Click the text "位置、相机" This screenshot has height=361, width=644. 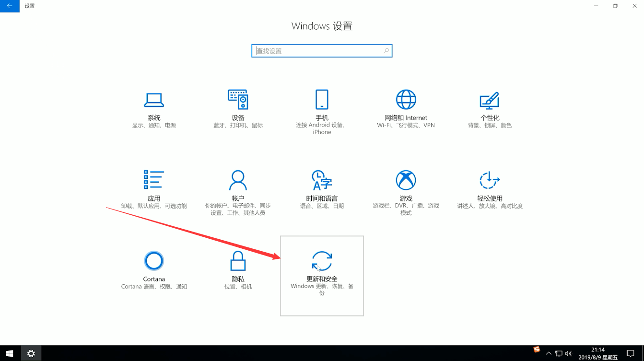[x=238, y=286]
